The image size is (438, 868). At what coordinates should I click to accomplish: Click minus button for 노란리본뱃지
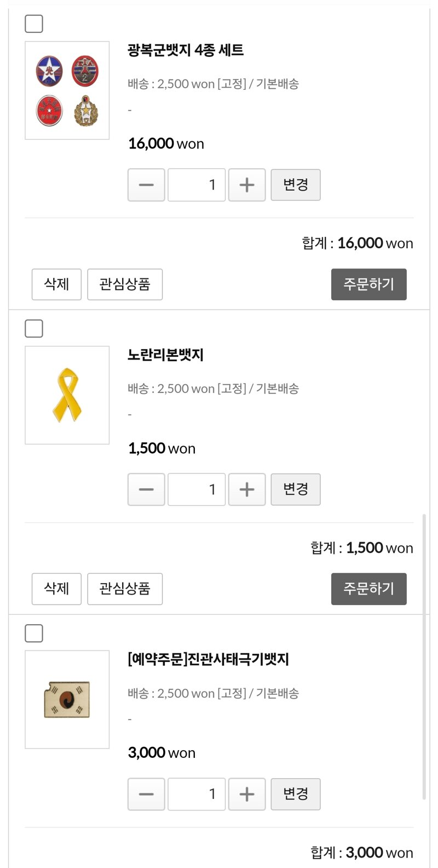[146, 489]
